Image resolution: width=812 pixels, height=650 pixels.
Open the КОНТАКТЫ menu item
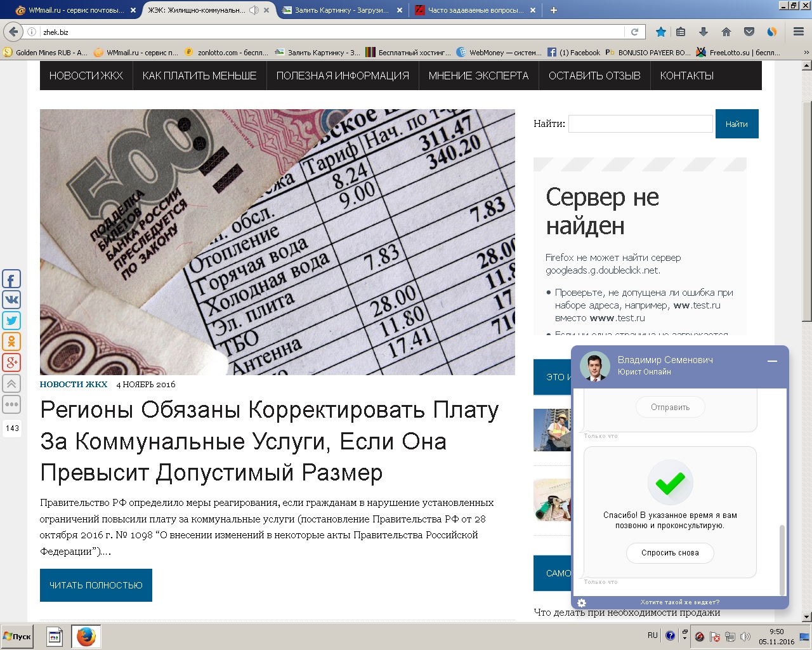tap(687, 76)
